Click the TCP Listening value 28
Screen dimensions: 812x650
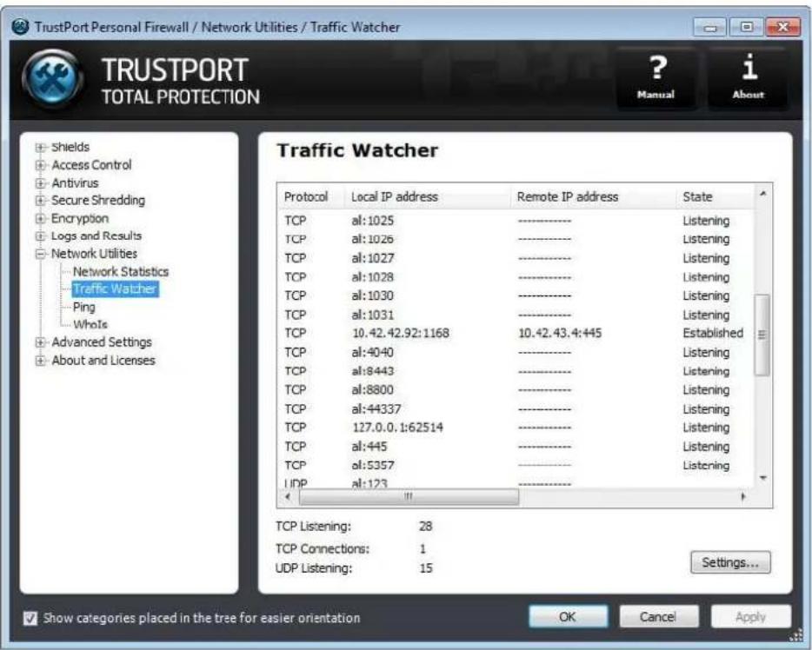[426, 527]
